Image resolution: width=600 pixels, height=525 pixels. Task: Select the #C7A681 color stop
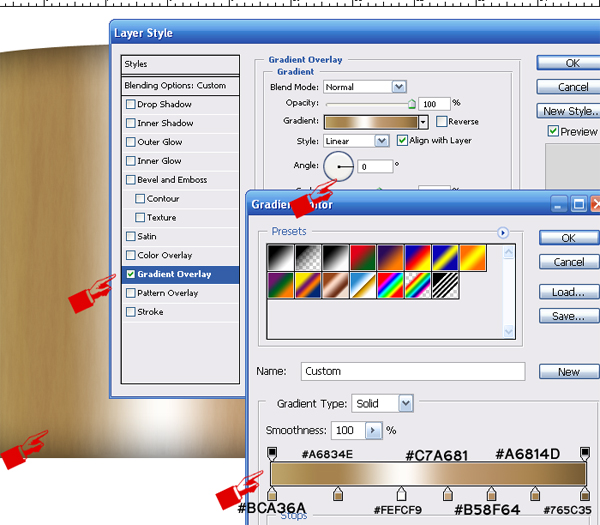(x=448, y=494)
